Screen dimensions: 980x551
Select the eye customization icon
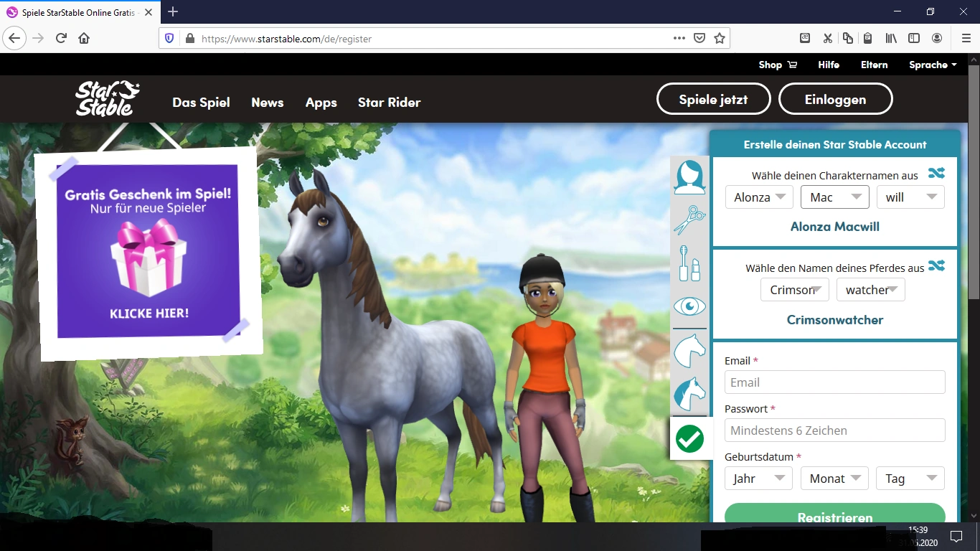[x=689, y=307]
